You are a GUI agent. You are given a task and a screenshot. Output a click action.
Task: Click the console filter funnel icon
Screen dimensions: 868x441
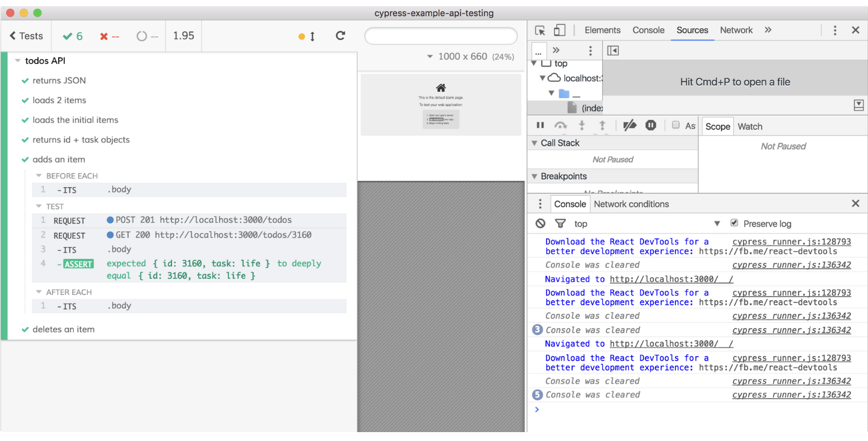(x=560, y=223)
